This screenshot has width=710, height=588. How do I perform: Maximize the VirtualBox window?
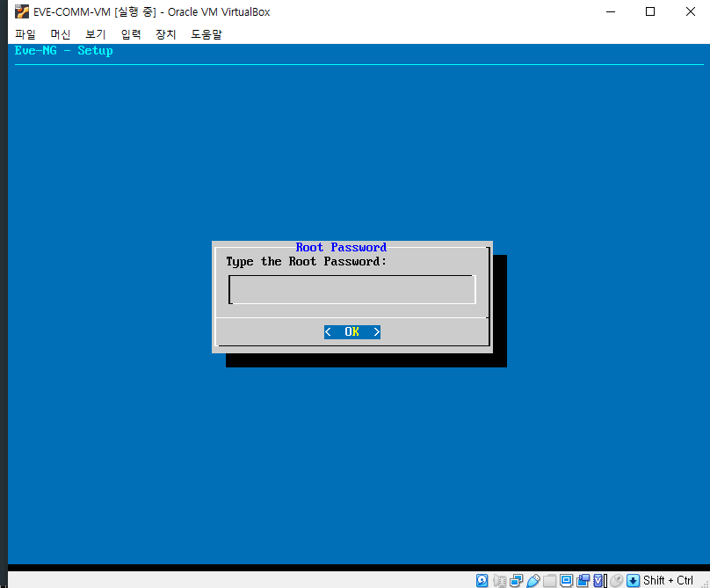(x=650, y=11)
